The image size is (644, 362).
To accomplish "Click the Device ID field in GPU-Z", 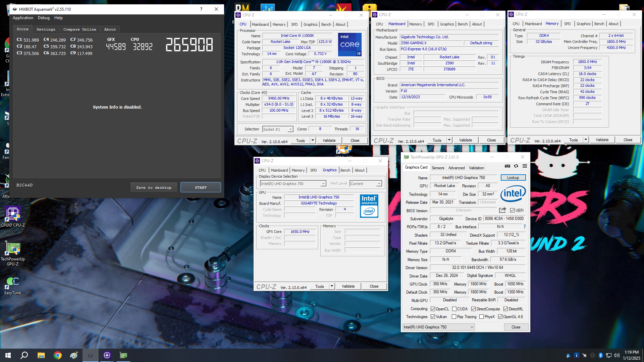I will (504, 219).
